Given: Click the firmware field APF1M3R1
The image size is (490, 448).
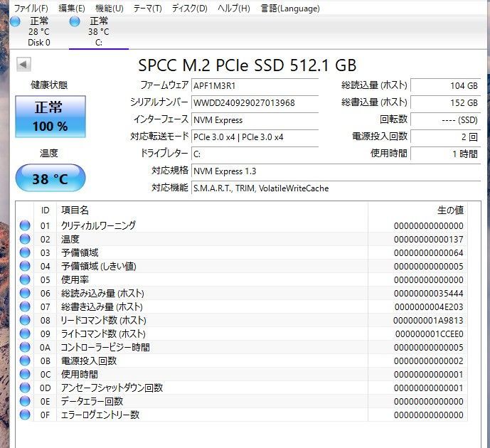Looking at the screenshot, I should [255, 86].
